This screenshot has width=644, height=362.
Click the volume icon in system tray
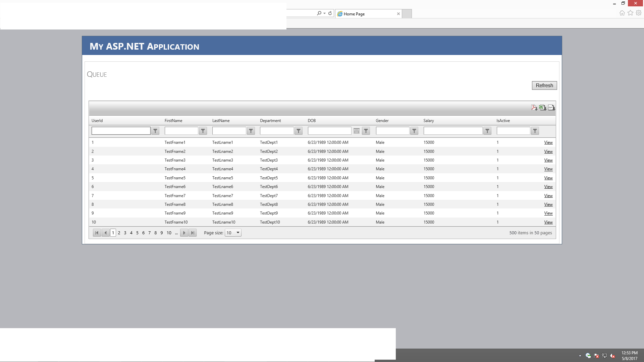612,356
